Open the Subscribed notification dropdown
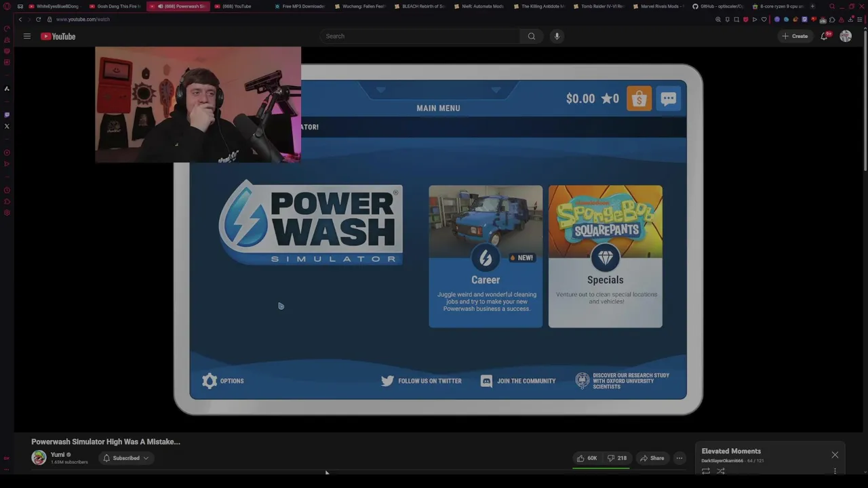Viewport: 868px width, 488px height. click(x=126, y=458)
